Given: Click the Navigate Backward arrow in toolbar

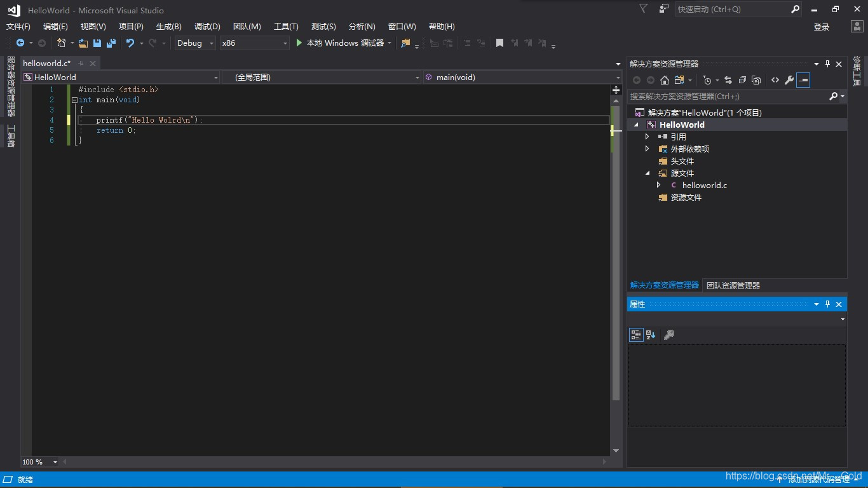Looking at the screenshot, I should 20,43.
